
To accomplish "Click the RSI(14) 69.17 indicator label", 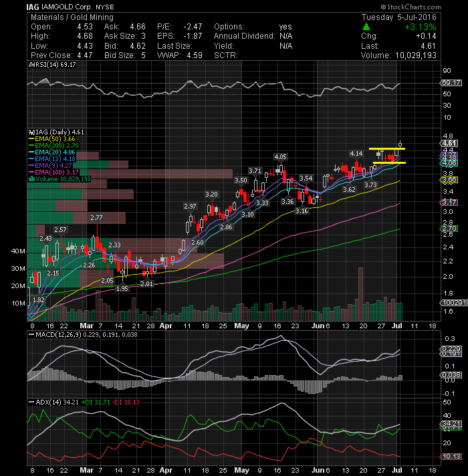I will (52, 65).
